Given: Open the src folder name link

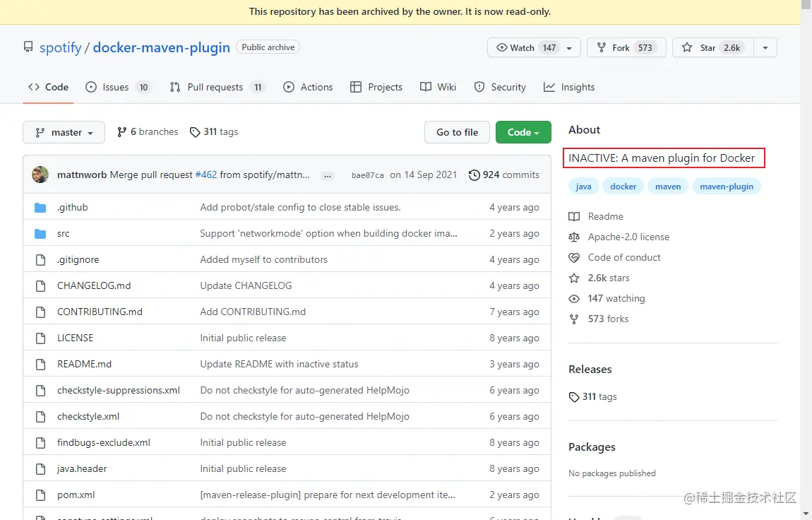Looking at the screenshot, I should tap(63, 234).
